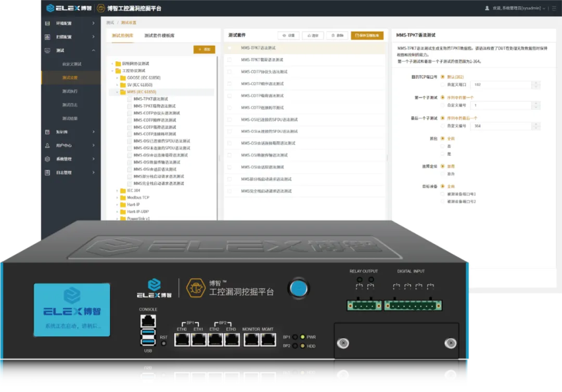Click the 清空 button above suite list
The image size is (562, 392).
coord(313,35)
